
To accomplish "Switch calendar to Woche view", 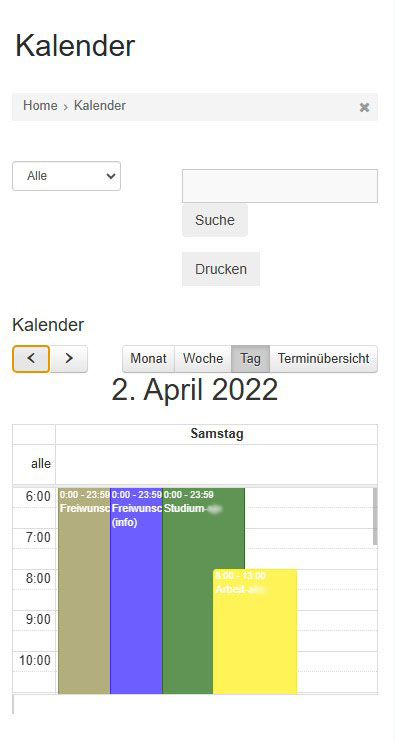I will (203, 359).
